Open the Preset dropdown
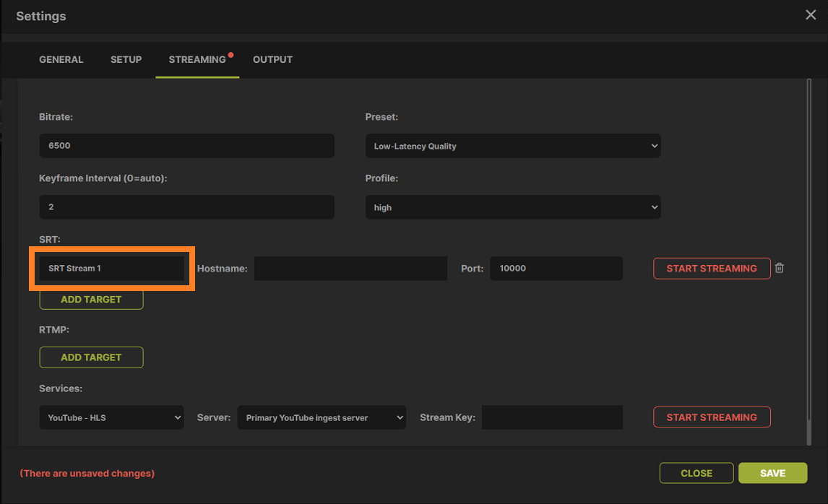The height and width of the screenshot is (504, 828). click(x=513, y=146)
